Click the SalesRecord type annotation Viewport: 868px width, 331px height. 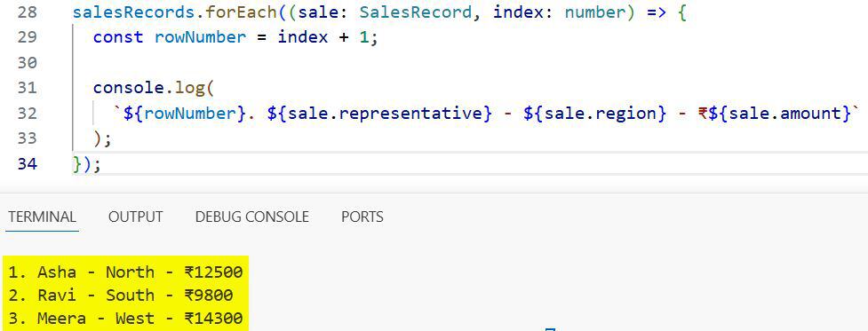click(416, 12)
